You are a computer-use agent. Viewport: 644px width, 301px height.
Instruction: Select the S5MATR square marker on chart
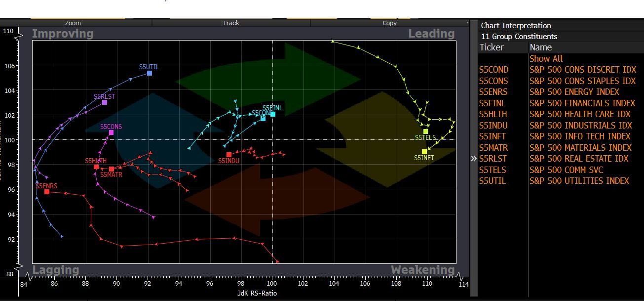pos(112,169)
